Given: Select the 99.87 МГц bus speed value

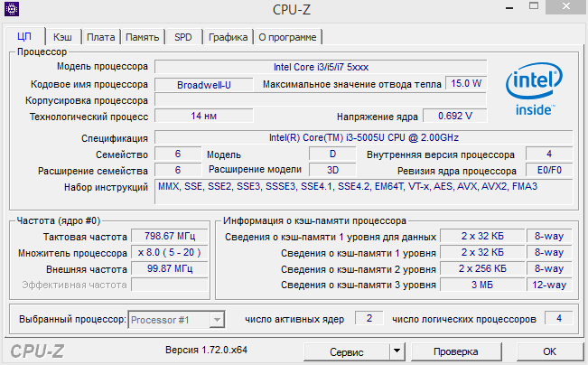Looking at the screenshot, I should pyautogui.click(x=170, y=268).
